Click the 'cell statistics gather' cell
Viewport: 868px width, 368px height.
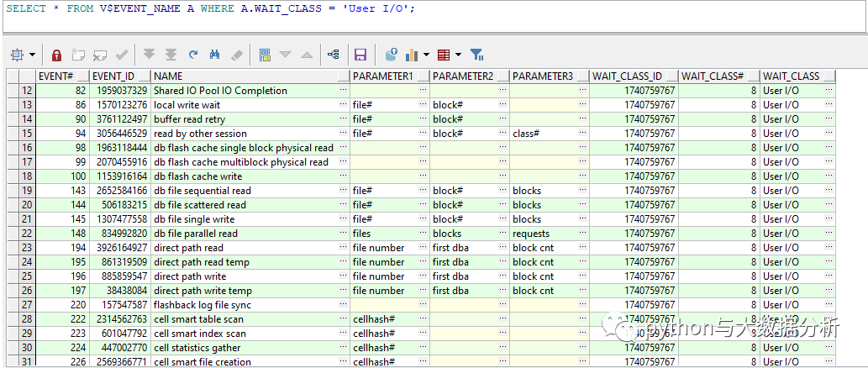(x=250, y=348)
